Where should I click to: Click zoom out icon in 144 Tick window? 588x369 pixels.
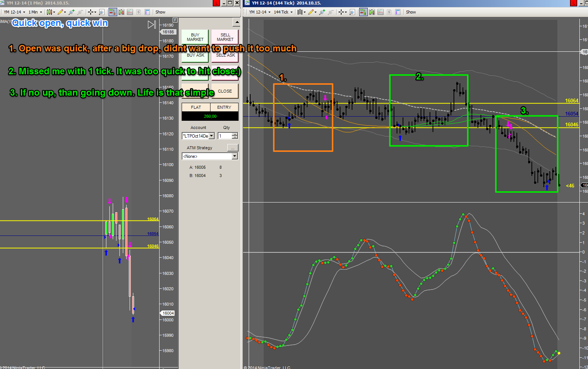(331, 12)
